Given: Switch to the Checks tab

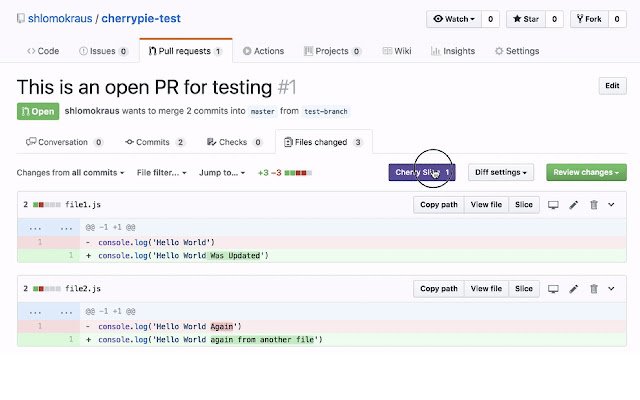Looking at the screenshot, I should click(x=234, y=142).
